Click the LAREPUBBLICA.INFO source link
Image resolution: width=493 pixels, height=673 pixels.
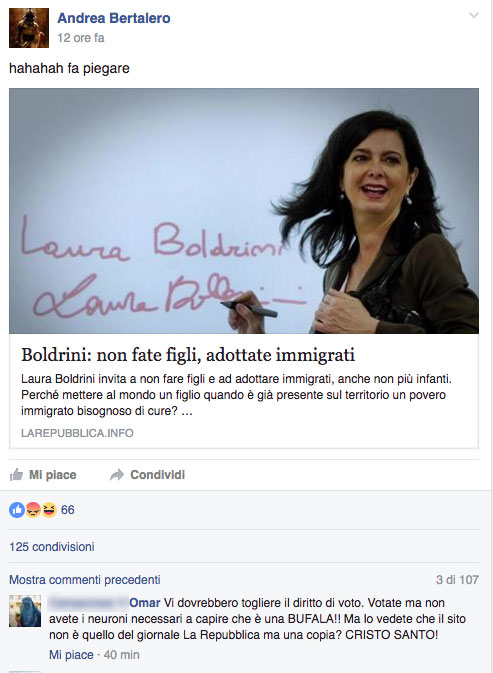[x=77, y=433]
